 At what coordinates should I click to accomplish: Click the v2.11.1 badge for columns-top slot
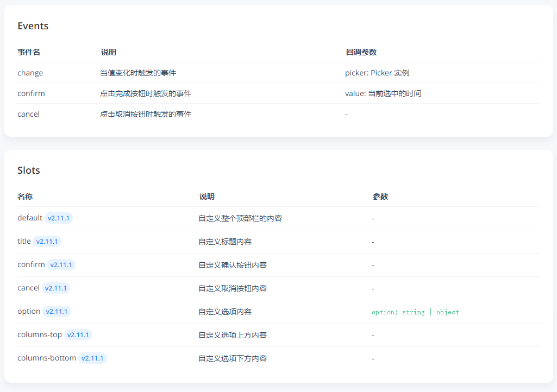(x=78, y=334)
